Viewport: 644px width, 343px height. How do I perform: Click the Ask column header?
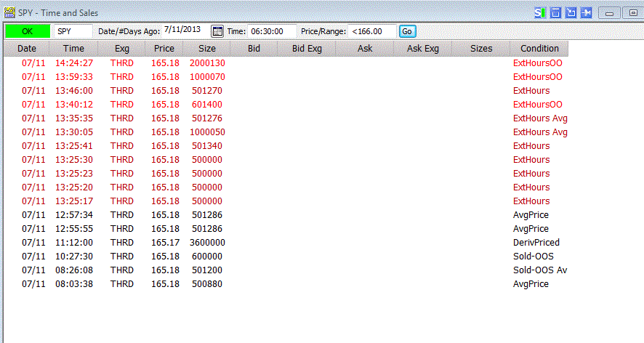tap(365, 49)
